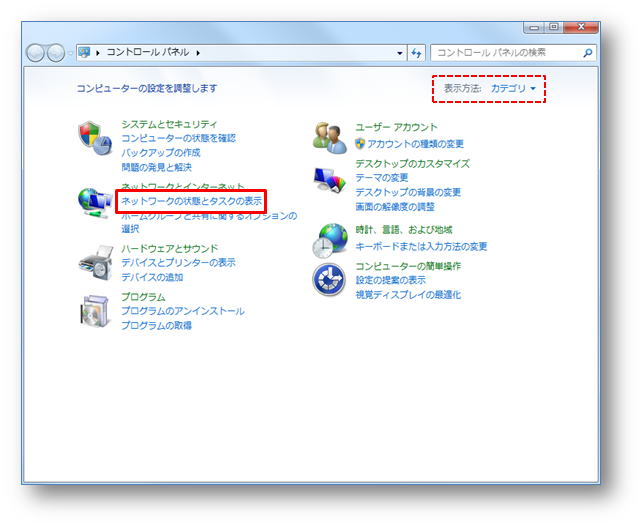Click the Desktop Customization monitor icon
Viewport: 643px width, 527px height.
click(330, 180)
